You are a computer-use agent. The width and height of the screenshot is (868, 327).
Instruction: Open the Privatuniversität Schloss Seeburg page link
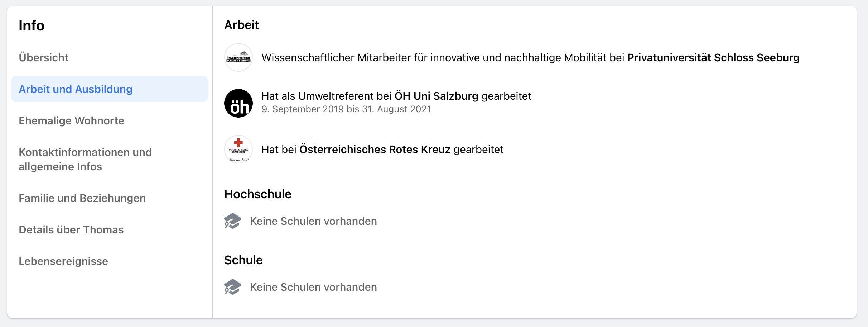713,58
